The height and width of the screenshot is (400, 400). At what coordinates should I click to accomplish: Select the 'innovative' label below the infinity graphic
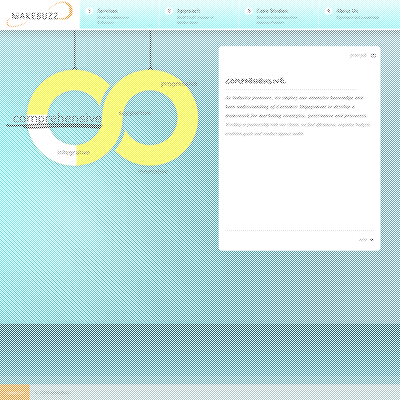coord(153,171)
